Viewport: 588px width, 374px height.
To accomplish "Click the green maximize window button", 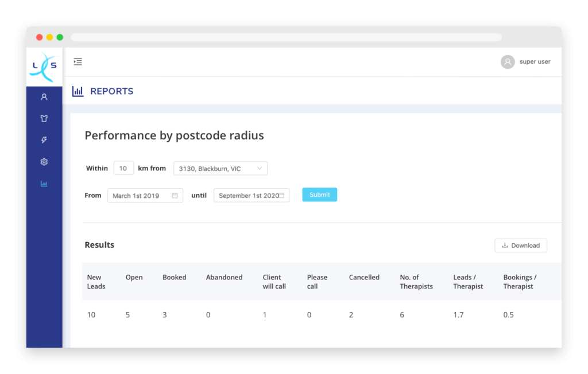I will click(60, 37).
